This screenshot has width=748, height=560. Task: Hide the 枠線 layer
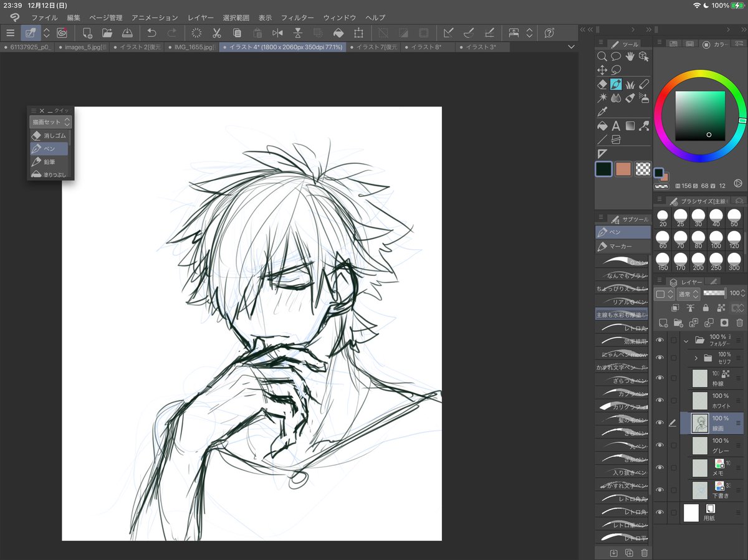[659, 378]
